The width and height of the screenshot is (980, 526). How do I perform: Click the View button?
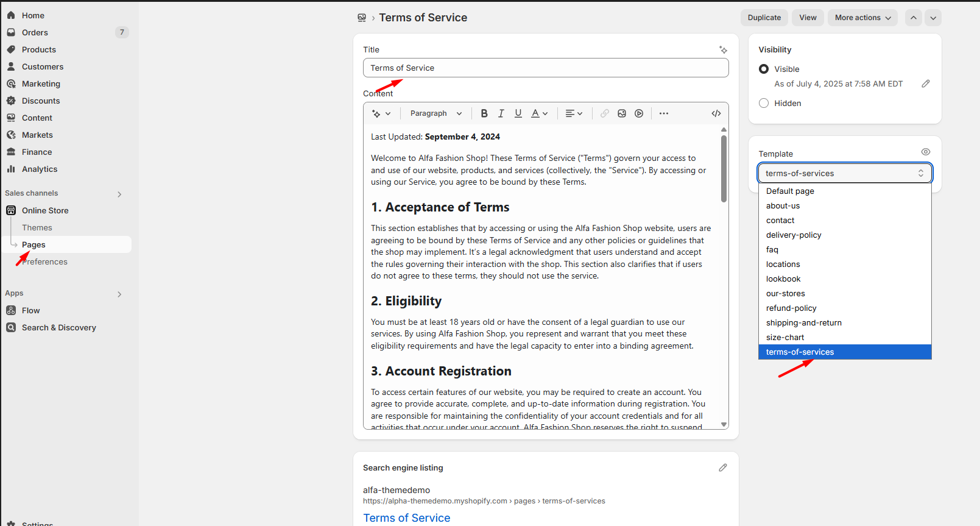(x=808, y=18)
